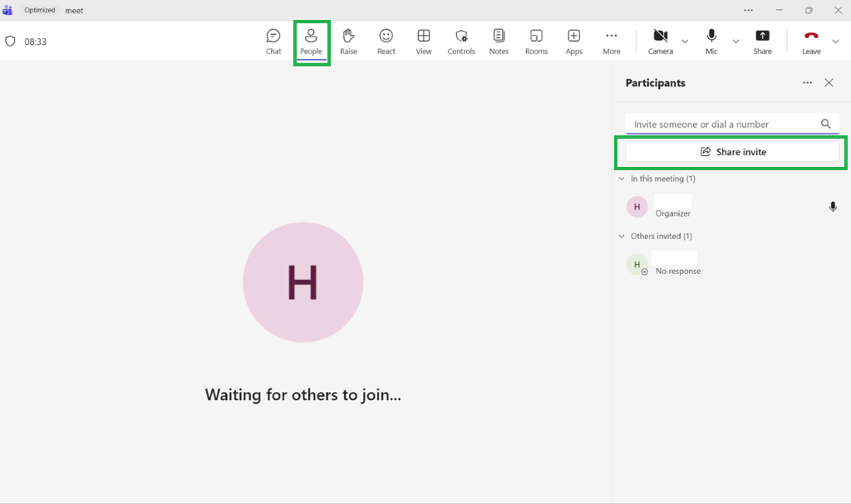Open the More actions menu
This screenshot has height=504, width=851.
(x=611, y=42)
